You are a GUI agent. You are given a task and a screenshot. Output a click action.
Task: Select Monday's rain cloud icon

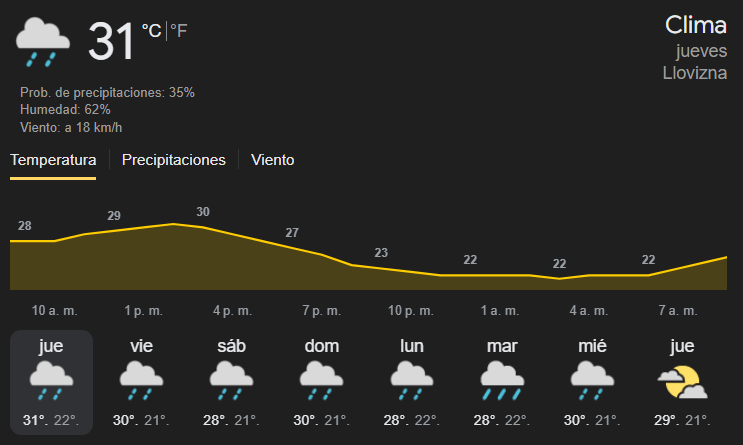(x=411, y=381)
